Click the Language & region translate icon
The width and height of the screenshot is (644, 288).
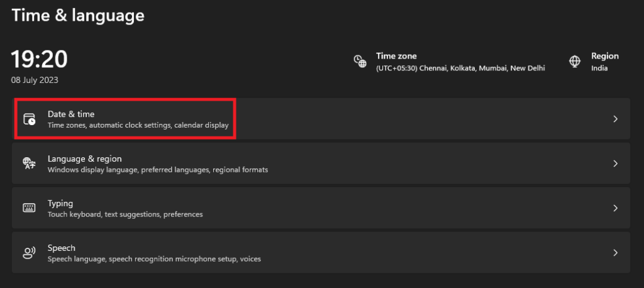(30, 163)
